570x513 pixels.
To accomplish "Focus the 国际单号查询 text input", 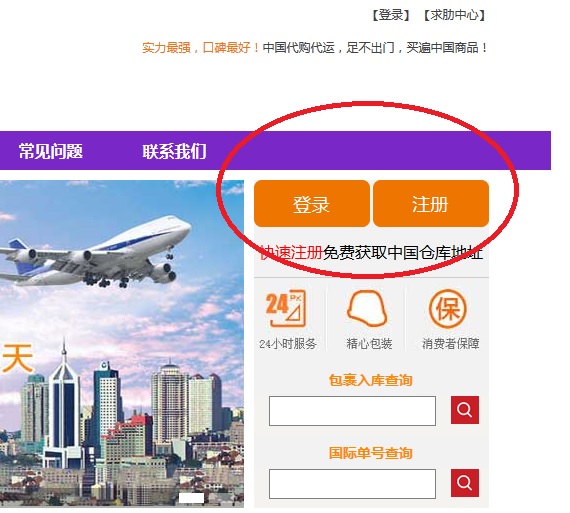I will [x=352, y=484].
